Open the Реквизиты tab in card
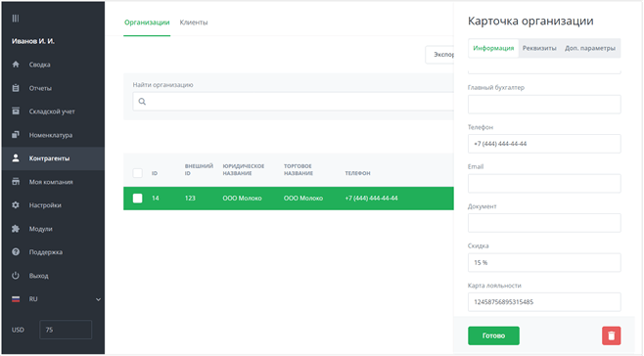The width and height of the screenshot is (644, 356). coord(539,48)
